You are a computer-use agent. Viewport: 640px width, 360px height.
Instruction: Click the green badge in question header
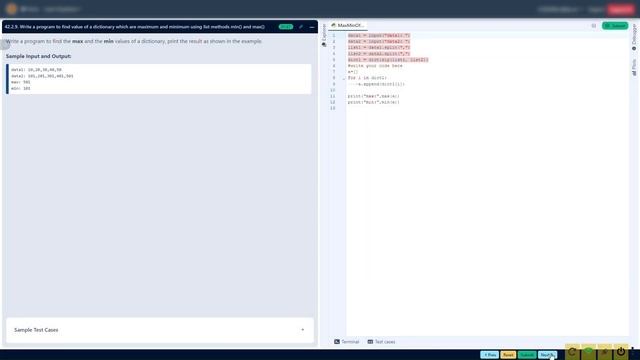[286, 27]
